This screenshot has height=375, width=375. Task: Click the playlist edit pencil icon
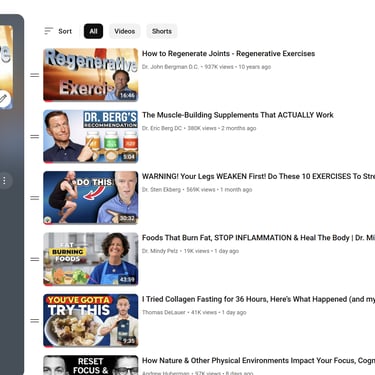tap(3, 99)
